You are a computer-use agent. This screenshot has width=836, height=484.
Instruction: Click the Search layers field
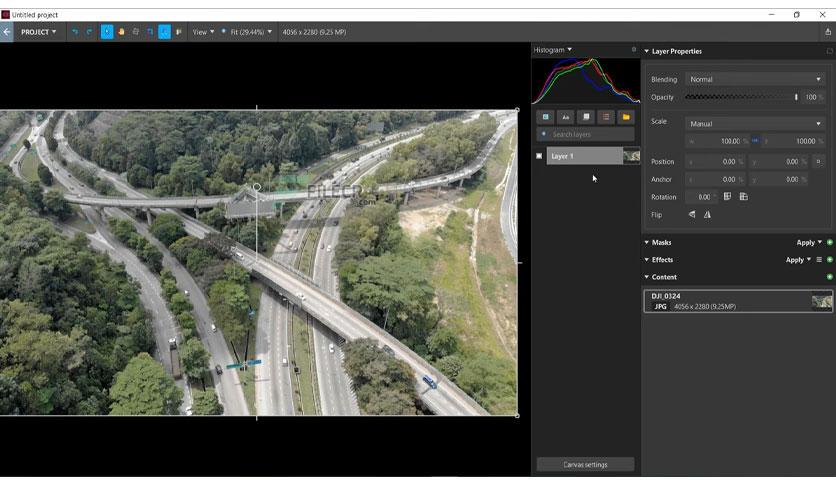click(585, 134)
